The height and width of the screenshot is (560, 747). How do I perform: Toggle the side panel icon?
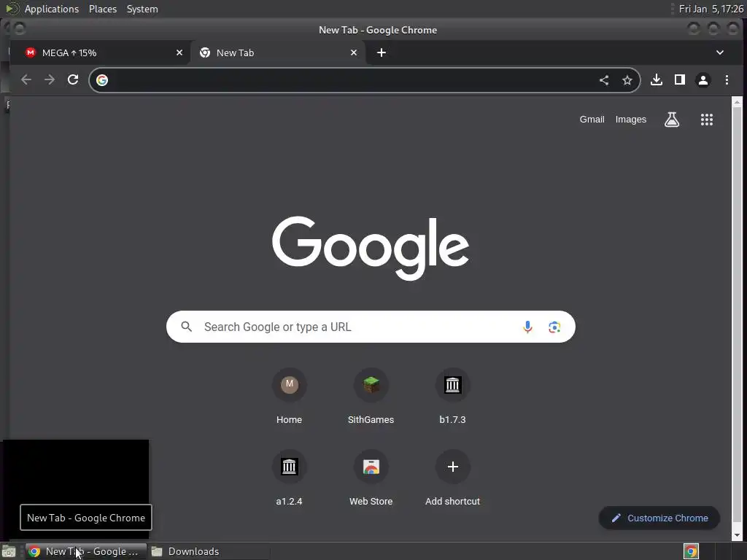click(680, 80)
